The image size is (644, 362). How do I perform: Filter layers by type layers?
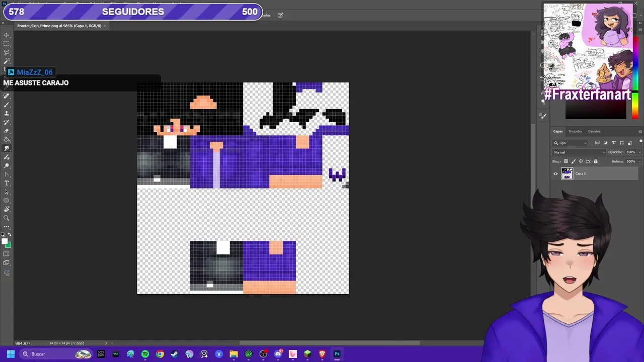[613, 143]
